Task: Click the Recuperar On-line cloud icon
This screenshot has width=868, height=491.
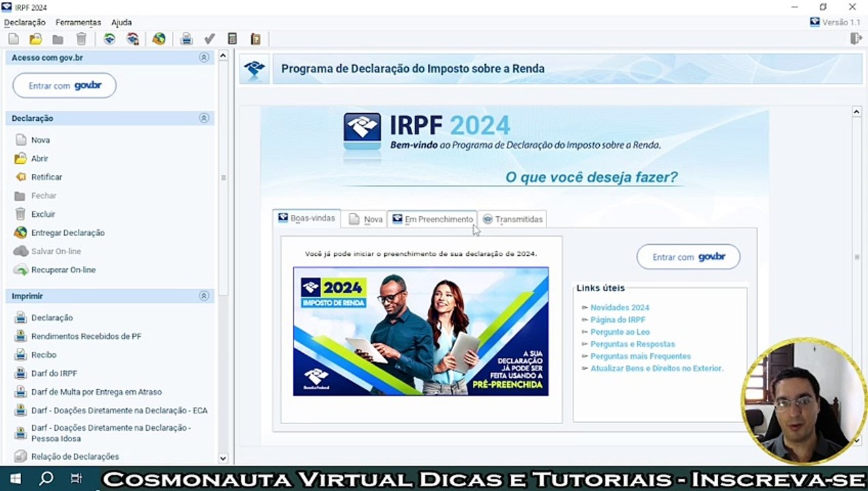Action: tap(20, 270)
